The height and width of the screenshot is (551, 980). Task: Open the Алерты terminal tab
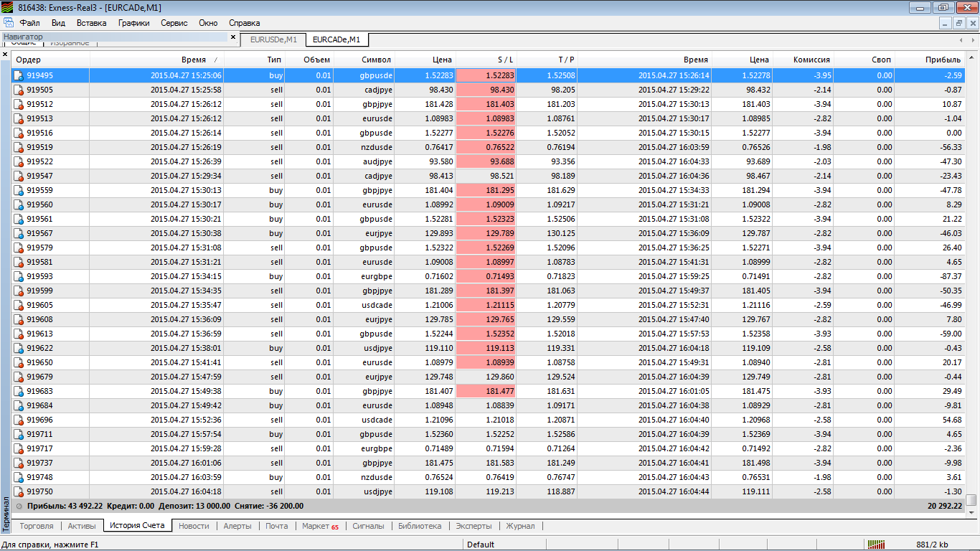(237, 526)
